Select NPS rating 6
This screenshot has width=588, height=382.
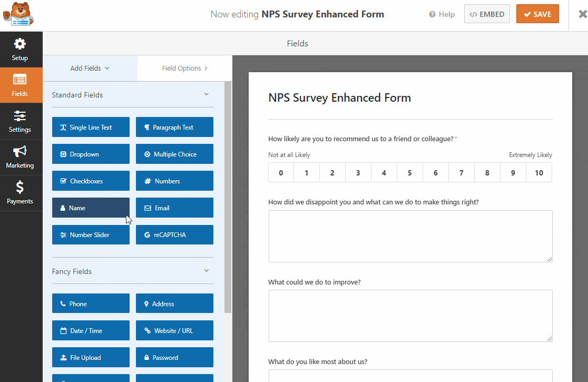click(x=436, y=172)
